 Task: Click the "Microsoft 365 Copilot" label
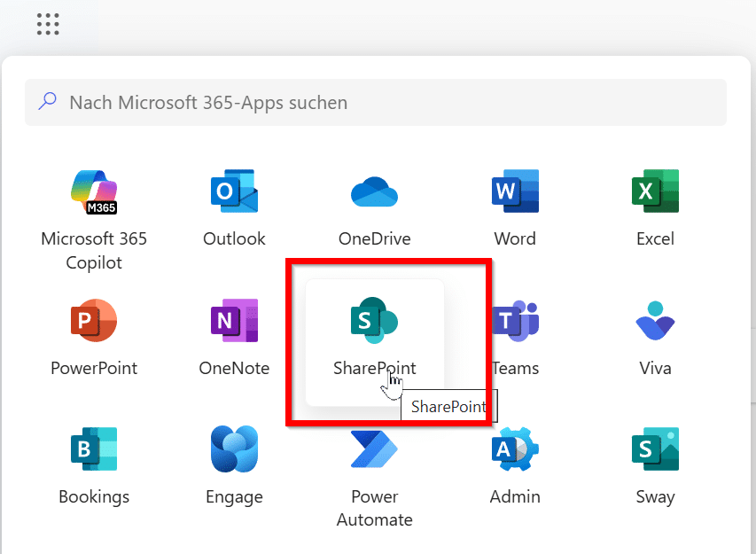[94, 251]
